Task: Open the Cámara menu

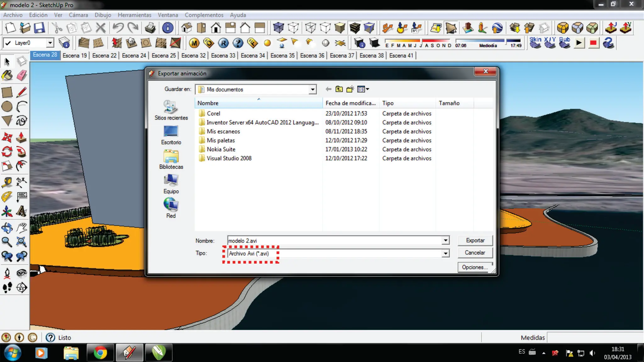Action: click(78, 15)
